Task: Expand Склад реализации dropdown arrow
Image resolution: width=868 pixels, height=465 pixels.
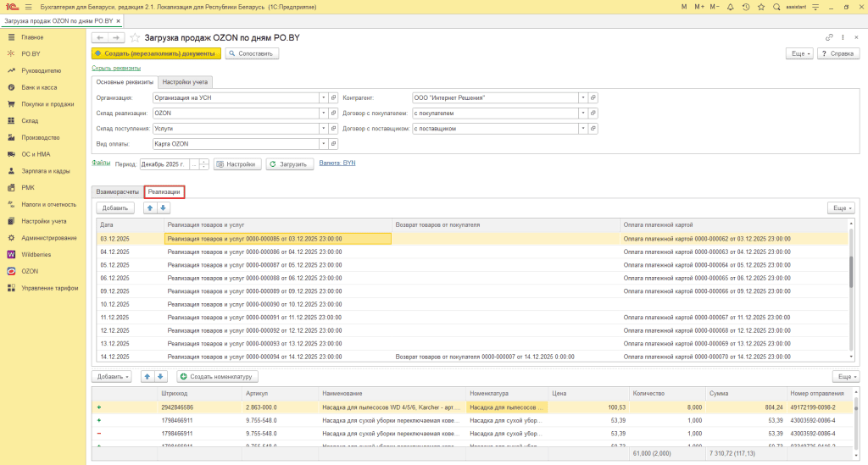Action: pos(323,113)
